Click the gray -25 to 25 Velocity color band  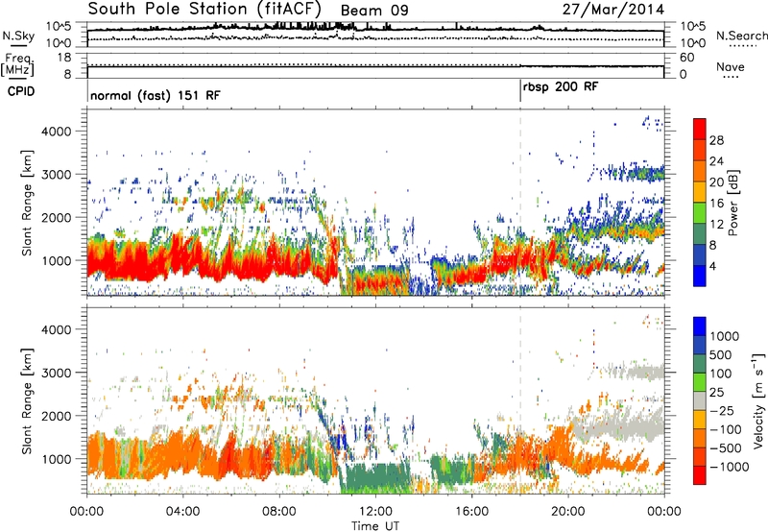pos(700,400)
